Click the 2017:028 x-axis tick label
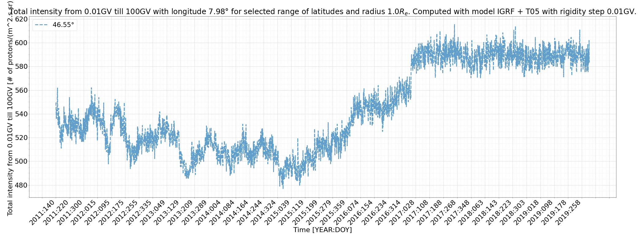 tap(402, 212)
